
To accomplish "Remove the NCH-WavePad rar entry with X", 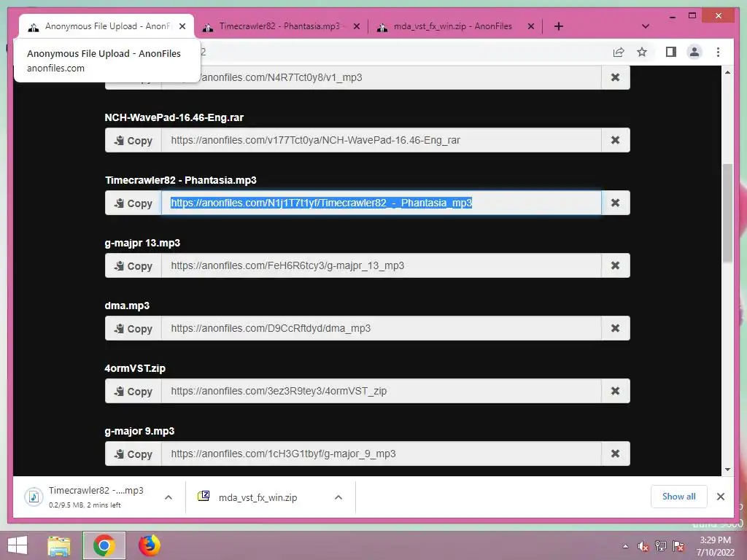I will pos(616,141).
